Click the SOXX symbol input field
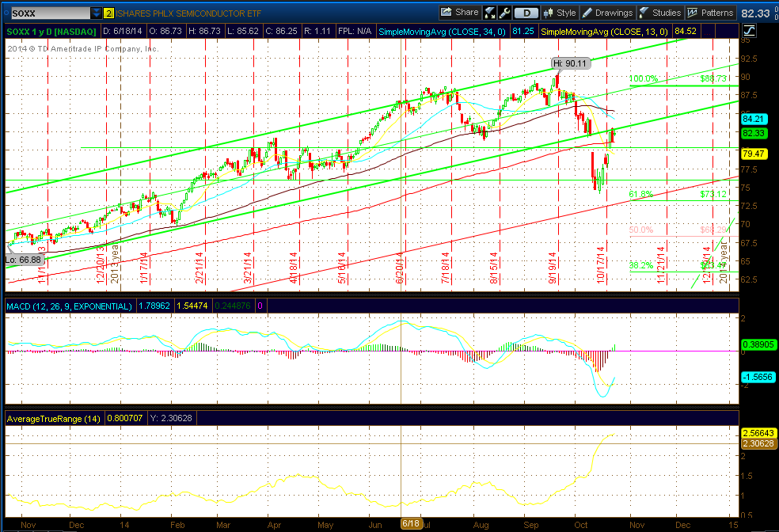This screenshot has width=779, height=532. click(50, 13)
